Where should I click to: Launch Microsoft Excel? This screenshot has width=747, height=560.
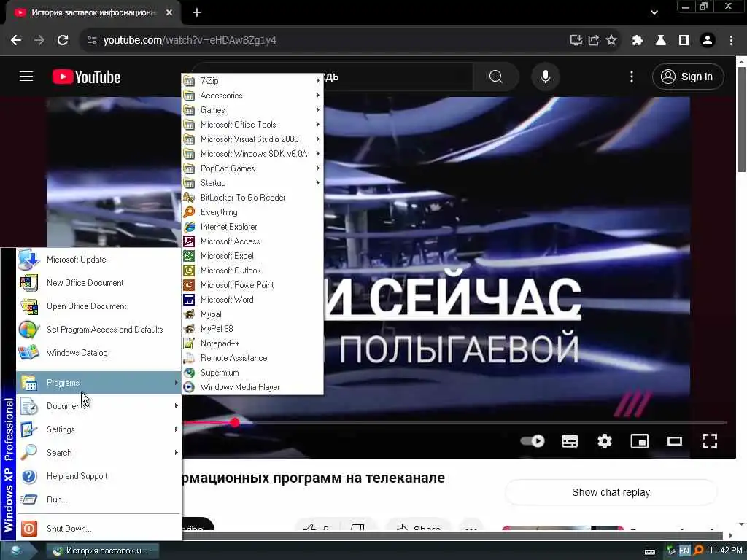click(252, 256)
